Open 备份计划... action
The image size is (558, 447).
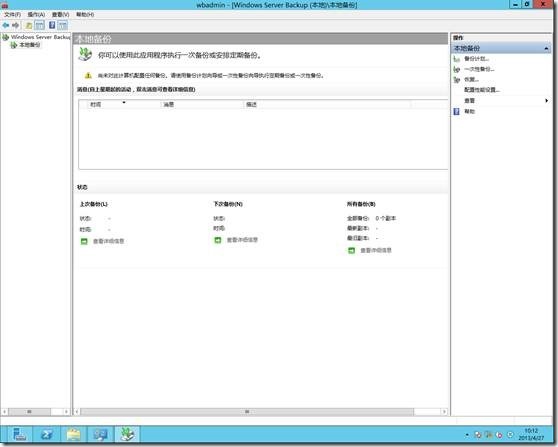coord(476,59)
